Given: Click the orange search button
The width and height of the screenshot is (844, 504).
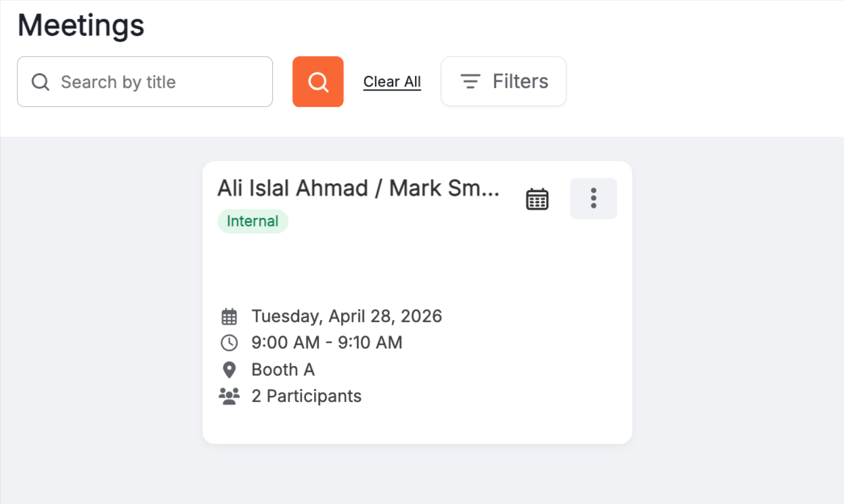Looking at the screenshot, I should [317, 82].
